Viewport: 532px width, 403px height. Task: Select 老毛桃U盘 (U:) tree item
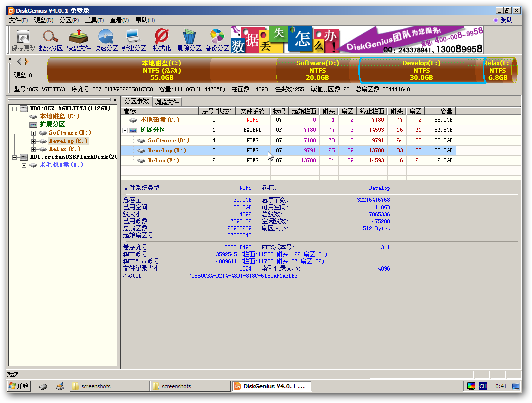point(61,165)
